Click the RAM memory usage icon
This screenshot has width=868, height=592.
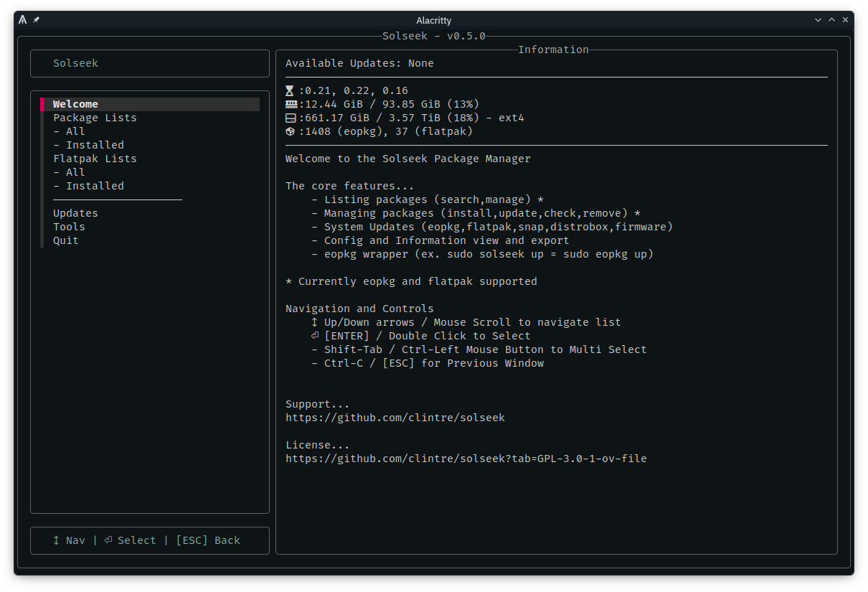[x=291, y=104]
